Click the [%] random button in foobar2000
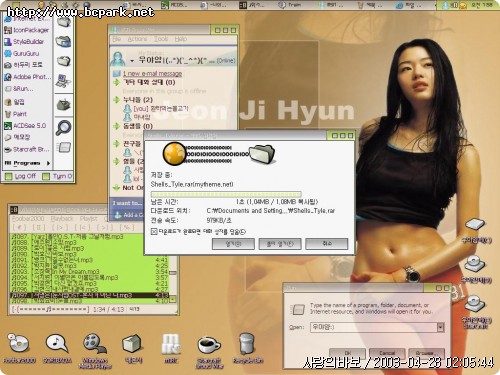 pyautogui.click(x=127, y=228)
